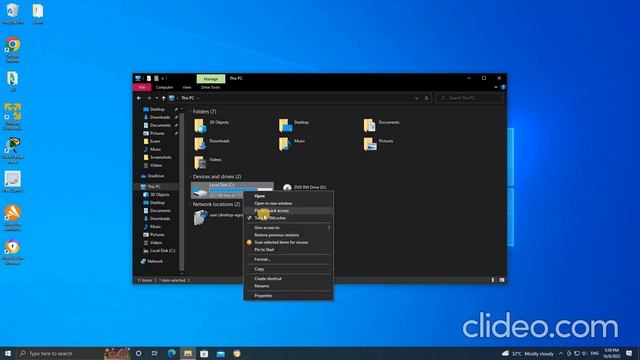
Task: Open the Downloads folder in Folders section
Action: tap(212, 144)
